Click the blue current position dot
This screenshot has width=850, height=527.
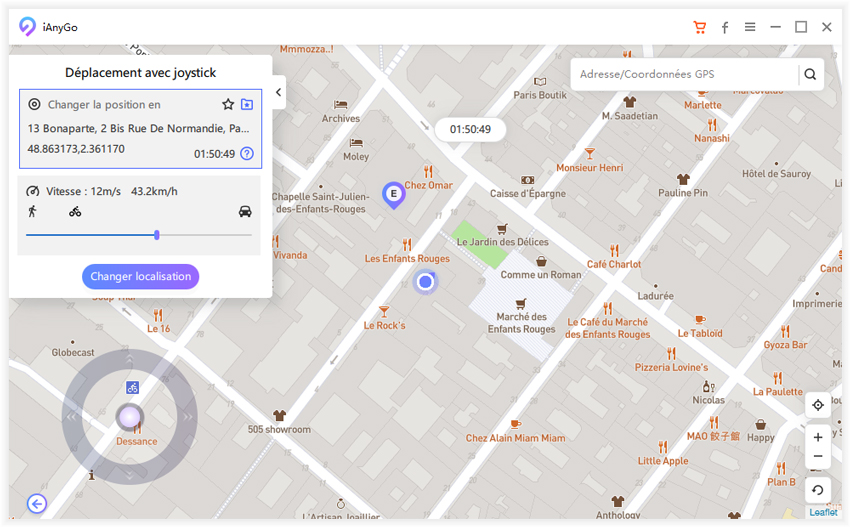[426, 281]
